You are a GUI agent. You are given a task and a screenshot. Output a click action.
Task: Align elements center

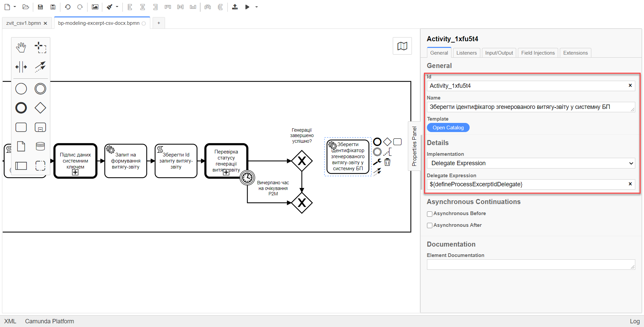click(143, 7)
